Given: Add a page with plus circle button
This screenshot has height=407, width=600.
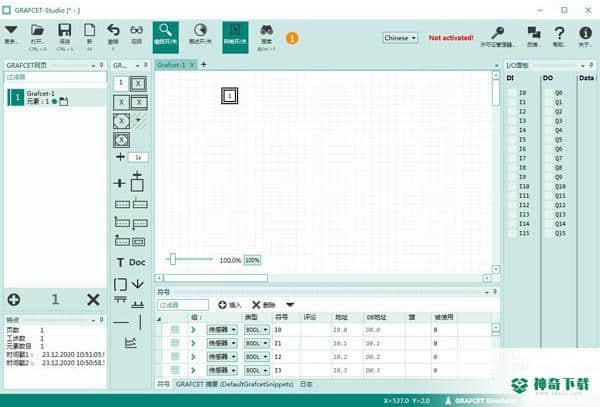Looking at the screenshot, I should 14,300.
